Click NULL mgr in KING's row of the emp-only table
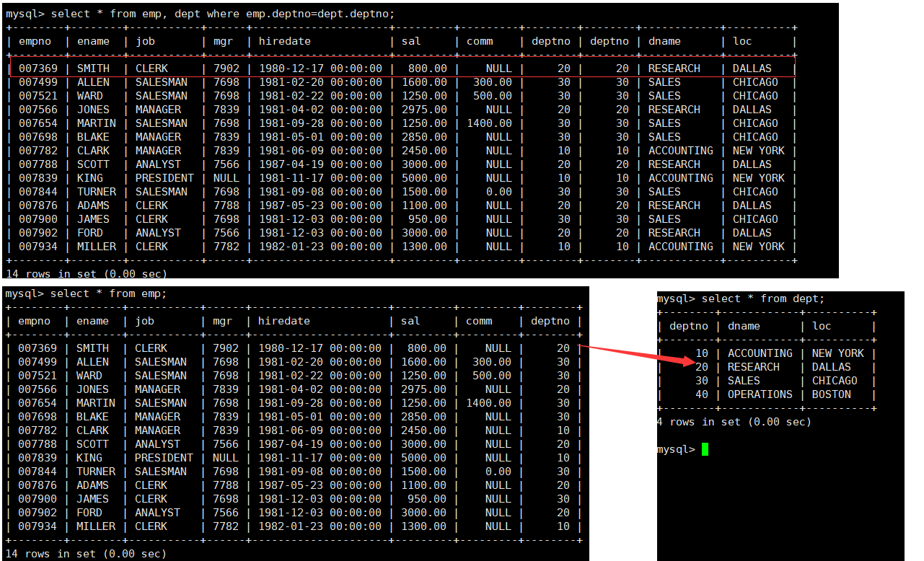 [225, 458]
